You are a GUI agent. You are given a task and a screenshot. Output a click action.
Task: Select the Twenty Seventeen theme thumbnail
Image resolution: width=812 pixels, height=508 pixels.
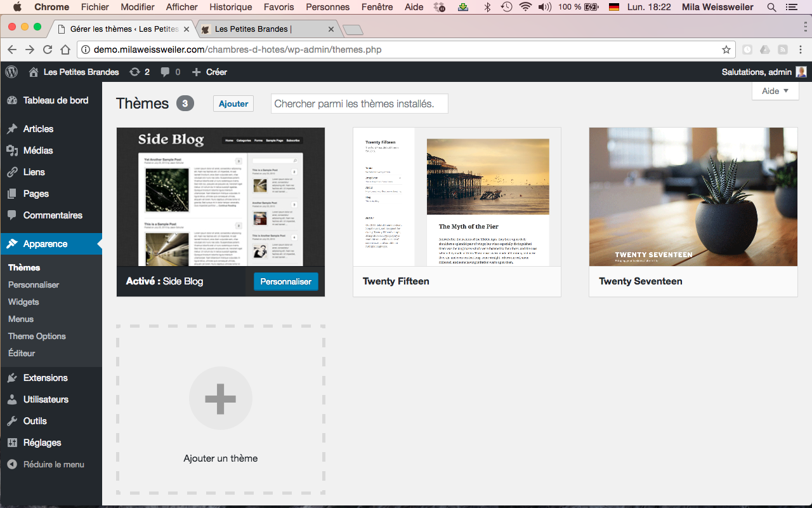693,197
